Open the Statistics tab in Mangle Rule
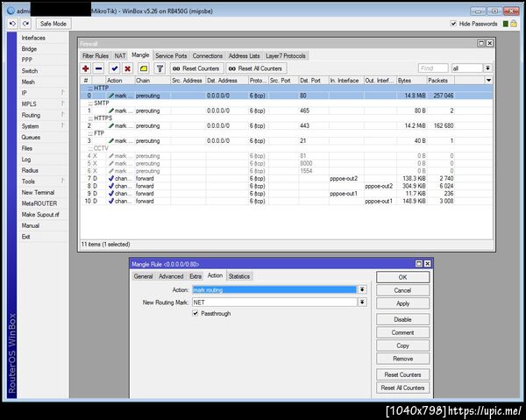 pyautogui.click(x=239, y=276)
